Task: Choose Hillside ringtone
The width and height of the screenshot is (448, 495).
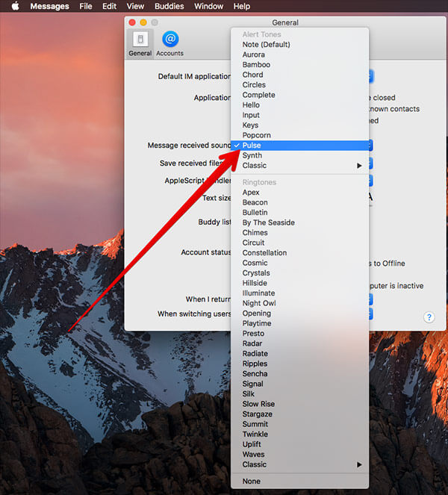Action: click(299, 284)
